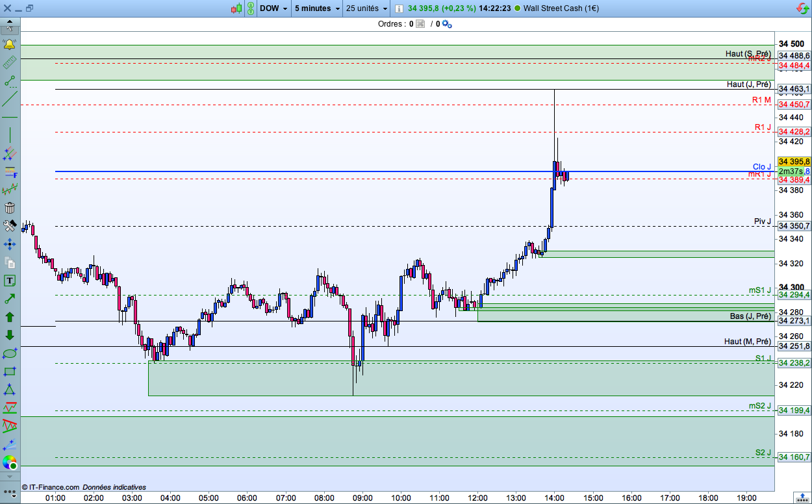
Task: Select the Fibonacci retracement tool
Action: pos(10,172)
